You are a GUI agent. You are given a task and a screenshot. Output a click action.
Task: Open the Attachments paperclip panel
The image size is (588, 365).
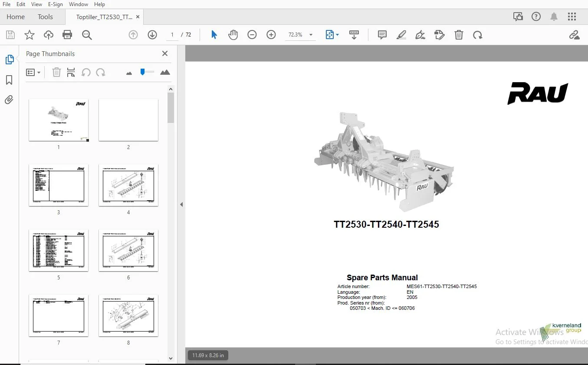coord(9,100)
